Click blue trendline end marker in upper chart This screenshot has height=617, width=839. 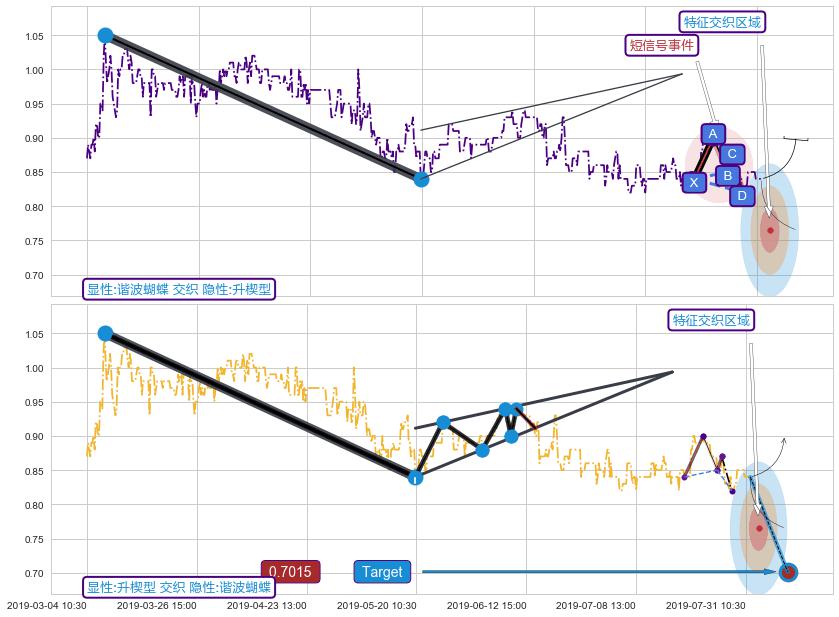421,179
